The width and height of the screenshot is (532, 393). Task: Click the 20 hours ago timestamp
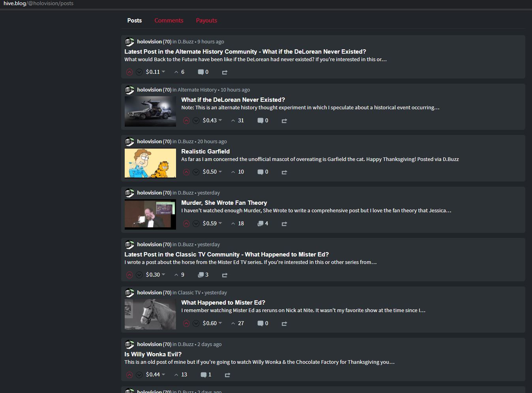coord(212,142)
